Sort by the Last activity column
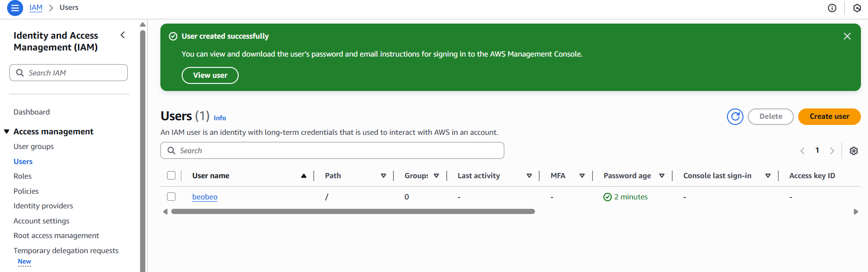This screenshot has width=868, height=272. (529, 176)
